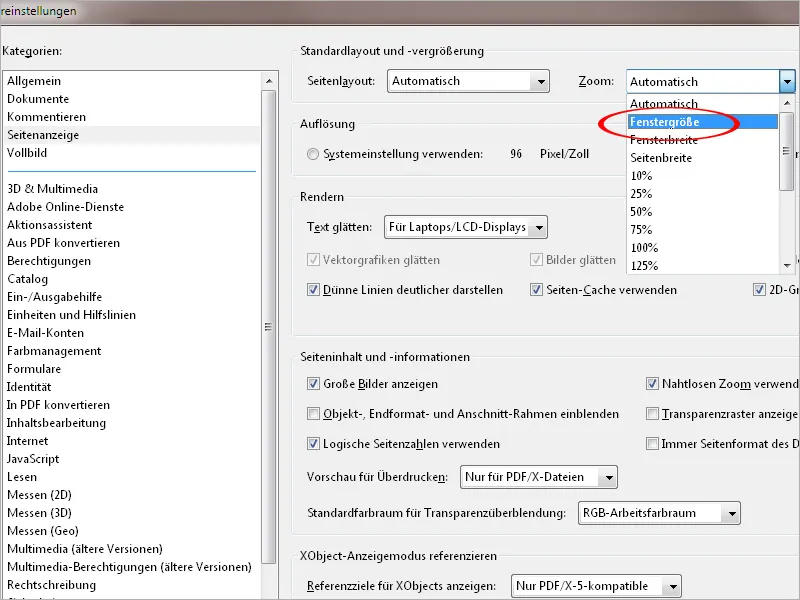Open Ein-/Ausgabehilfe category
Image resolution: width=800 pixels, height=600 pixels.
coord(55,297)
